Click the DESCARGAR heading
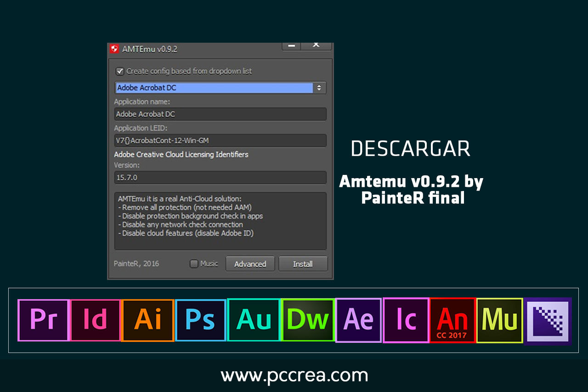 (x=411, y=149)
